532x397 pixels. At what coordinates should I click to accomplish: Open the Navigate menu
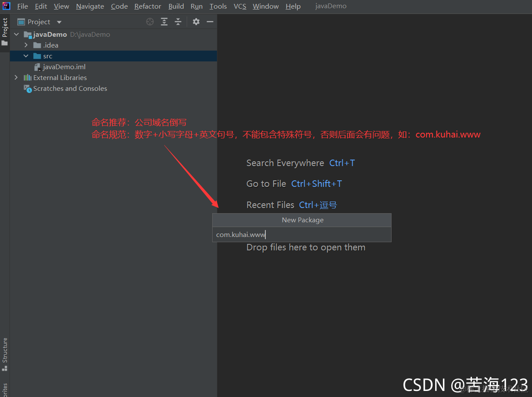tap(90, 6)
